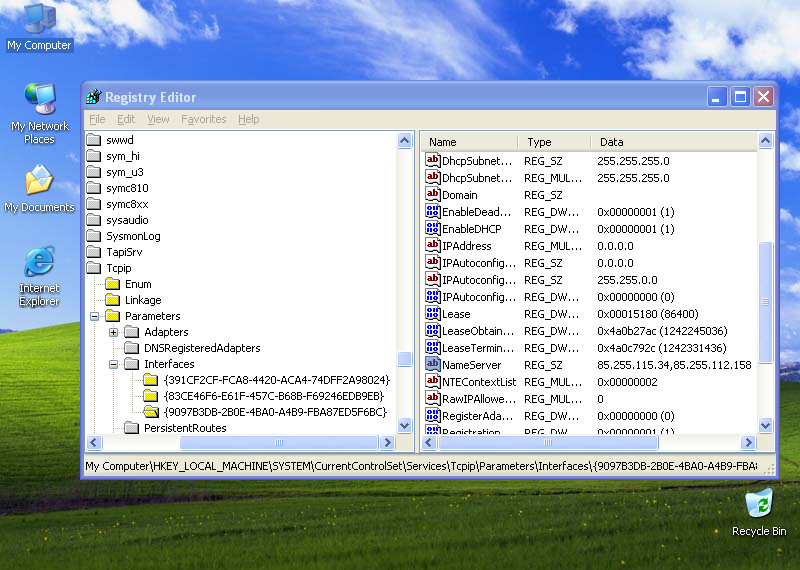The height and width of the screenshot is (570, 800).
Task: Open the Recycle Bin icon
Action: [759, 513]
